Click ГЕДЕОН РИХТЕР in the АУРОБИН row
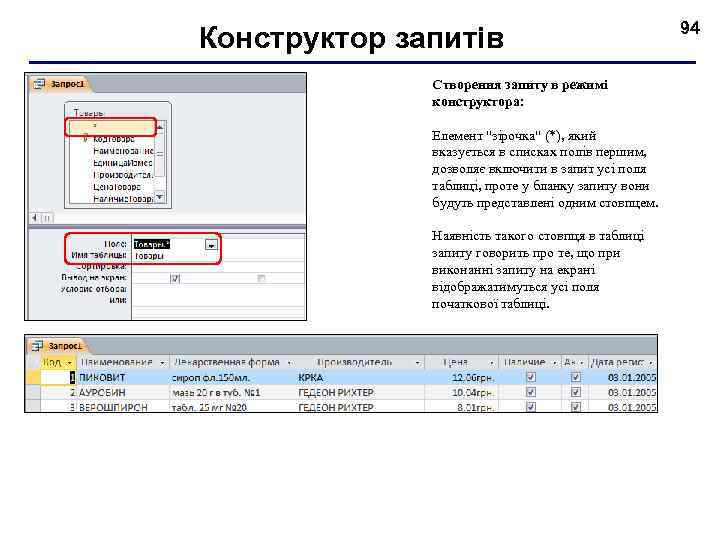 pos(361,392)
